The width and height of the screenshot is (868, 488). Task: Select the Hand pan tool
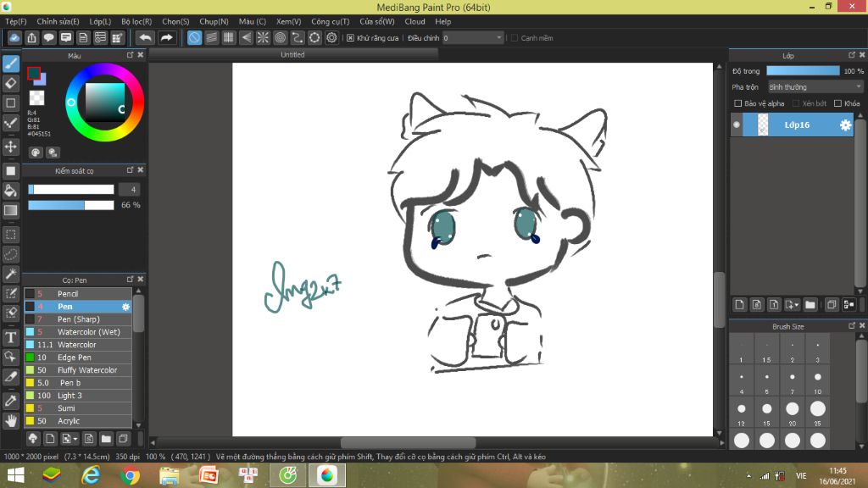coord(10,421)
